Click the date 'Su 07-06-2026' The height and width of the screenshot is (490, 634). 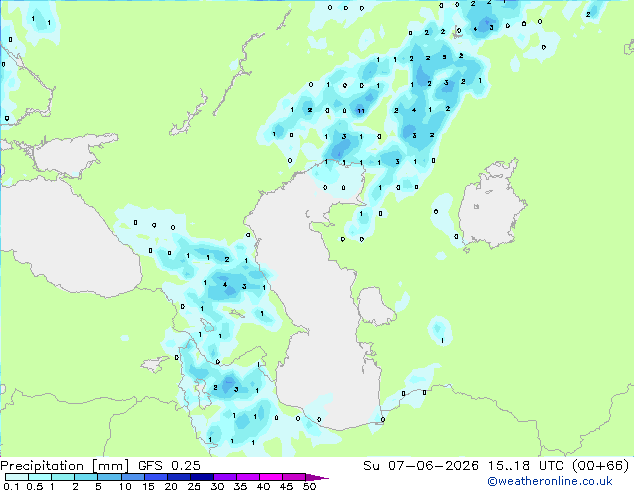click(x=421, y=466)
